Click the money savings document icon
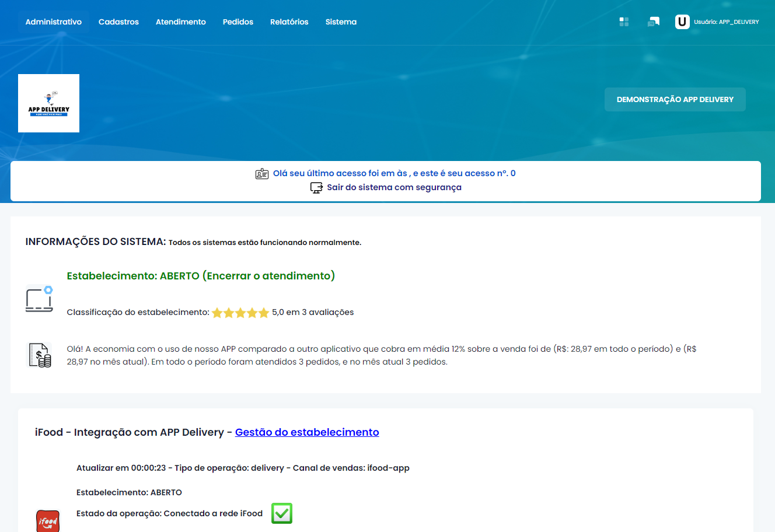This screenshot has height=532, width=775. click(40, 355)
